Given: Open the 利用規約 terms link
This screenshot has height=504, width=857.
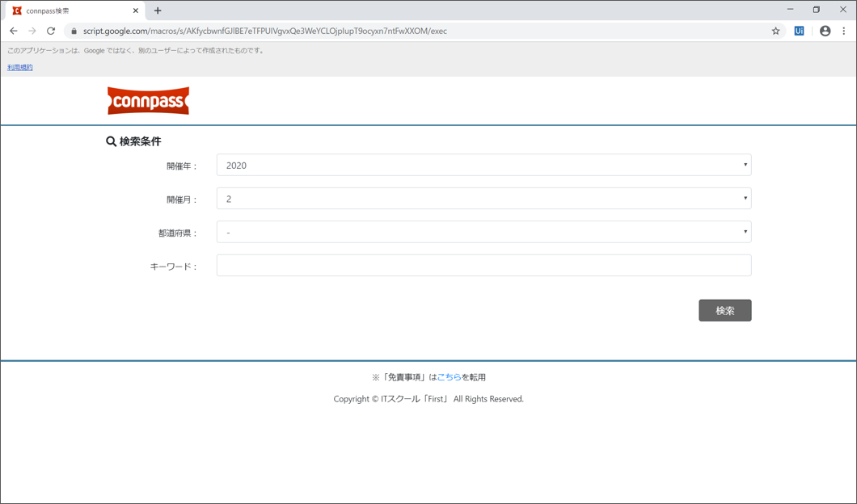Looking at the screenshot, I should pos(20,67).
